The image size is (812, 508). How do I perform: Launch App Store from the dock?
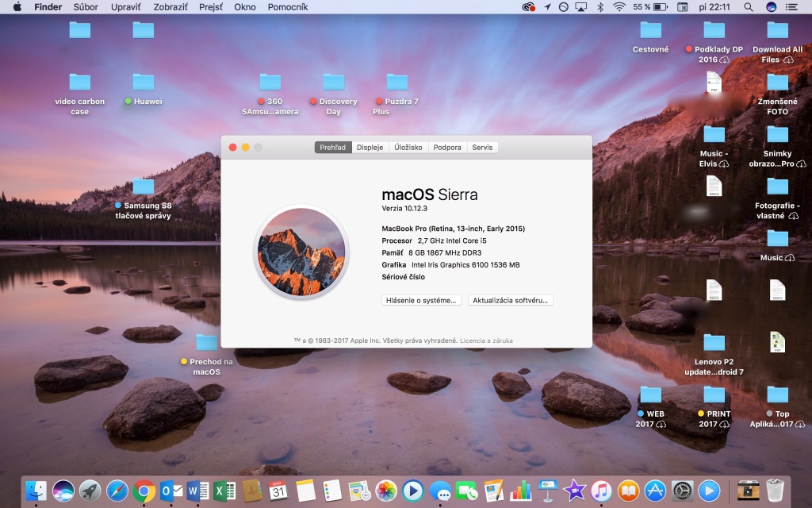pos(655,491)
